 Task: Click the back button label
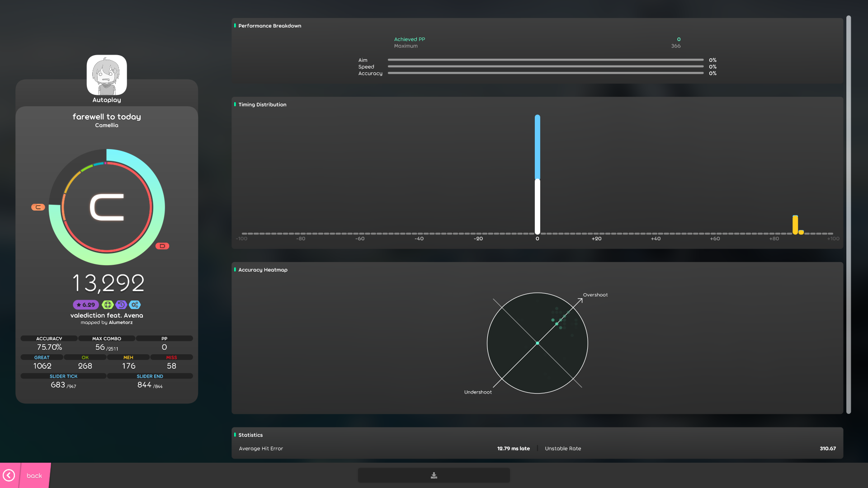34,476
